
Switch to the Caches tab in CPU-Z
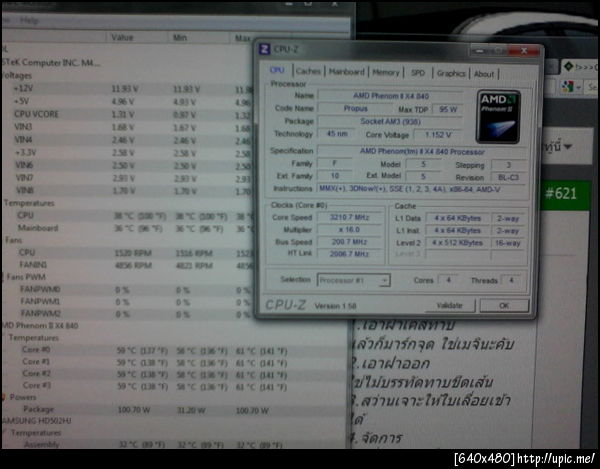point(308,72)
